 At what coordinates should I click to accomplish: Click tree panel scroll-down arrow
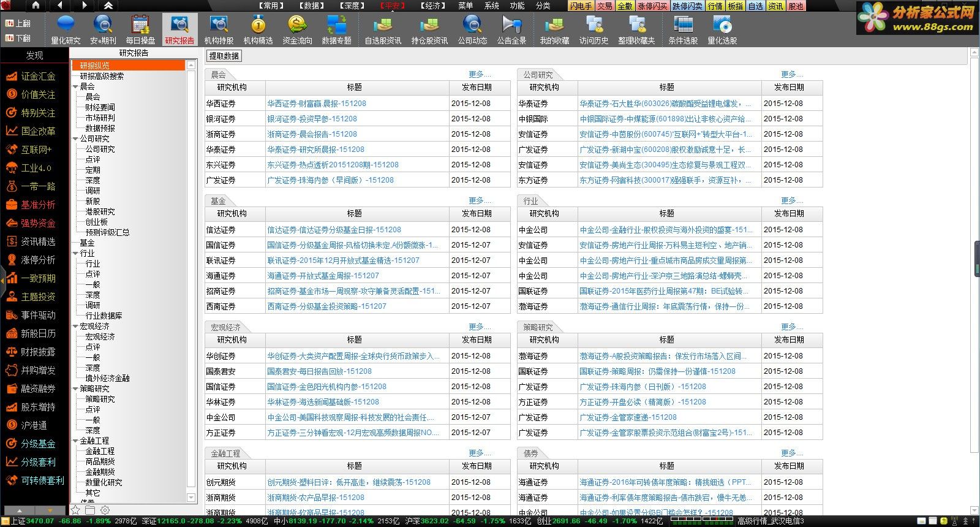191,498
